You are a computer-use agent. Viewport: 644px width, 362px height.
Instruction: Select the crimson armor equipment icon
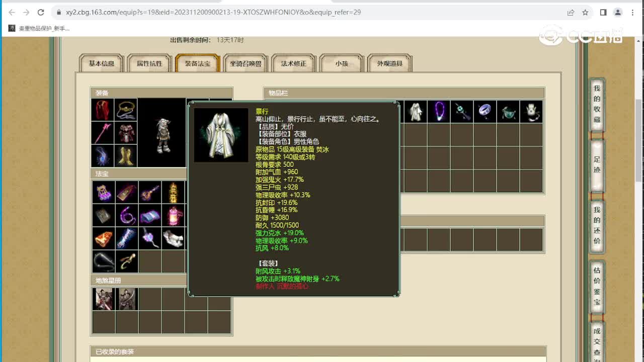(126, 133)
